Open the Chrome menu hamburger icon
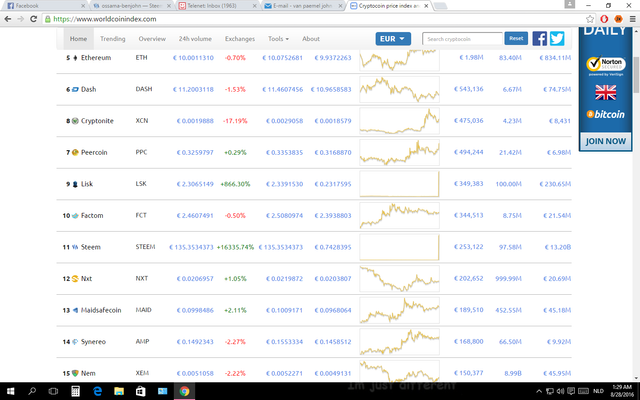 632,19
